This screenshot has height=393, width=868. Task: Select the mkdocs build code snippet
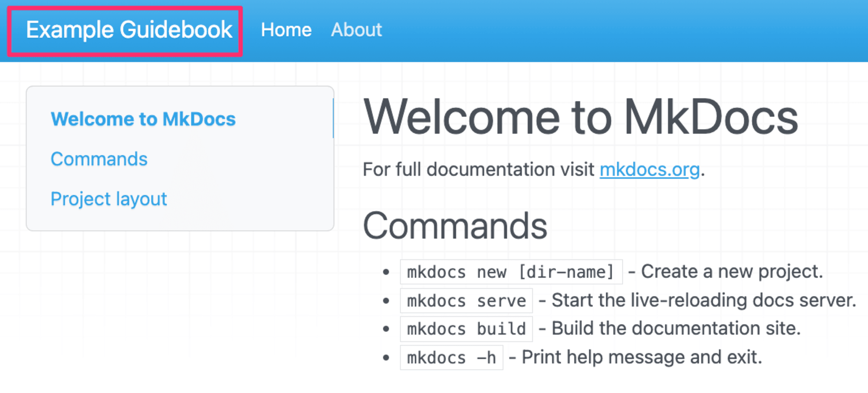click(x=467, y=329)
